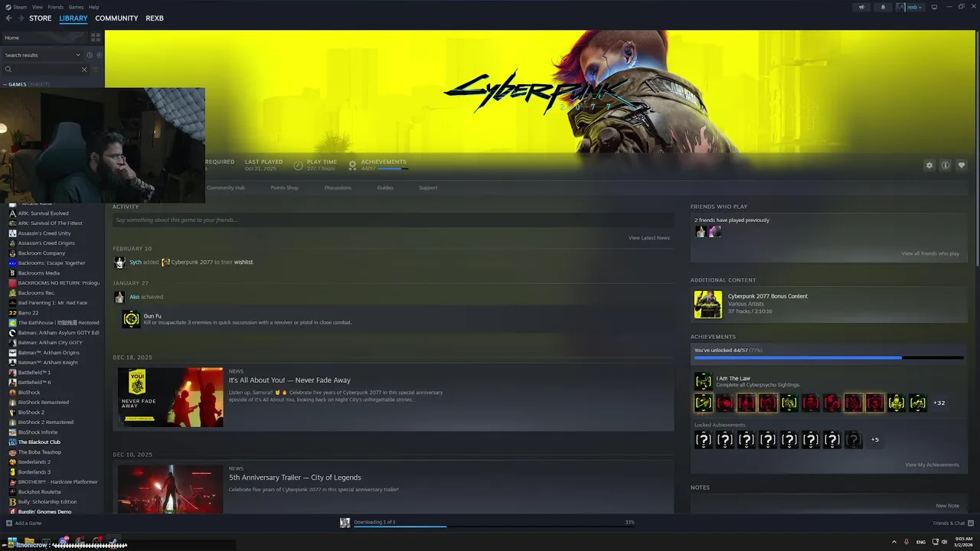This screenshot has height=551, width=980.
Task: Click the plus icon for Add a Game
Action: pyautogui.click(x=9, y=523)
